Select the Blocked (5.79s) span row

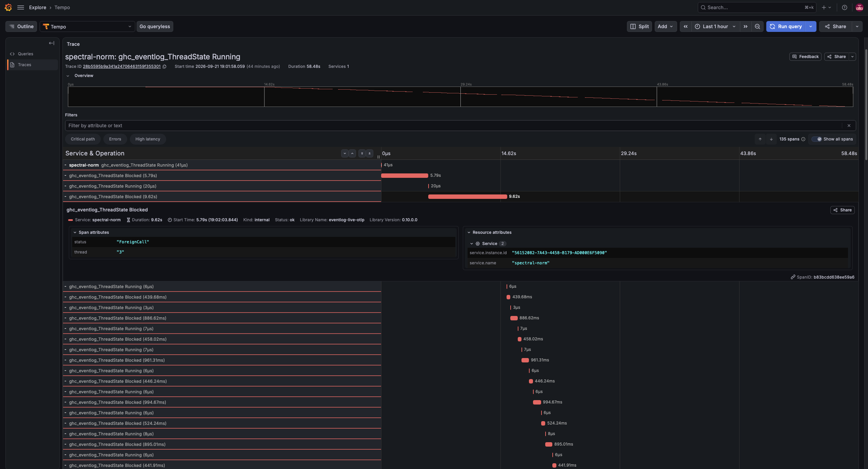coord(222,175)
